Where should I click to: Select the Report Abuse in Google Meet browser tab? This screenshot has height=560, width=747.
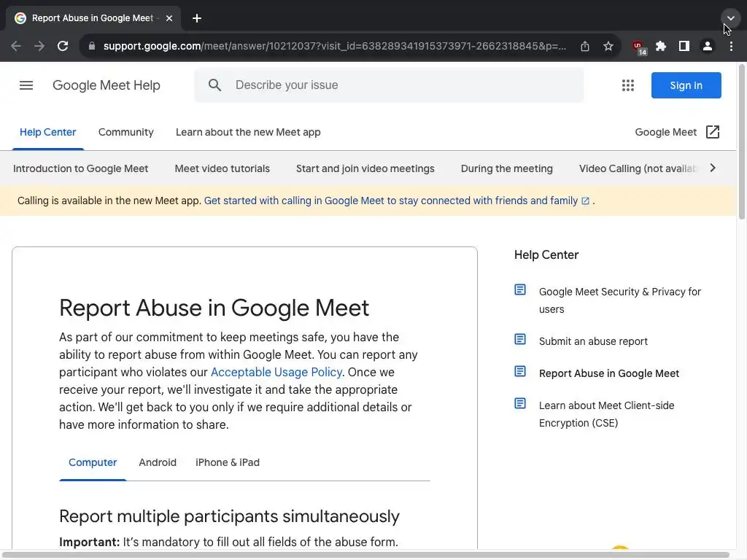[x=93, y=18]
